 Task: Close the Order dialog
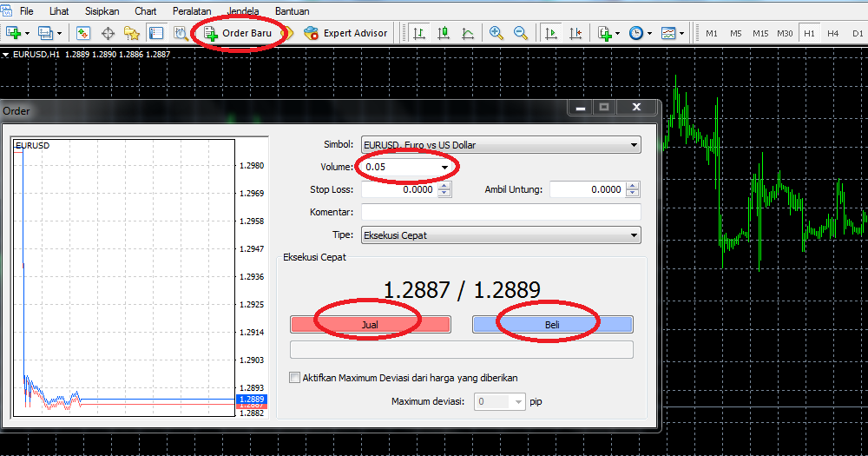pos(636,108)
